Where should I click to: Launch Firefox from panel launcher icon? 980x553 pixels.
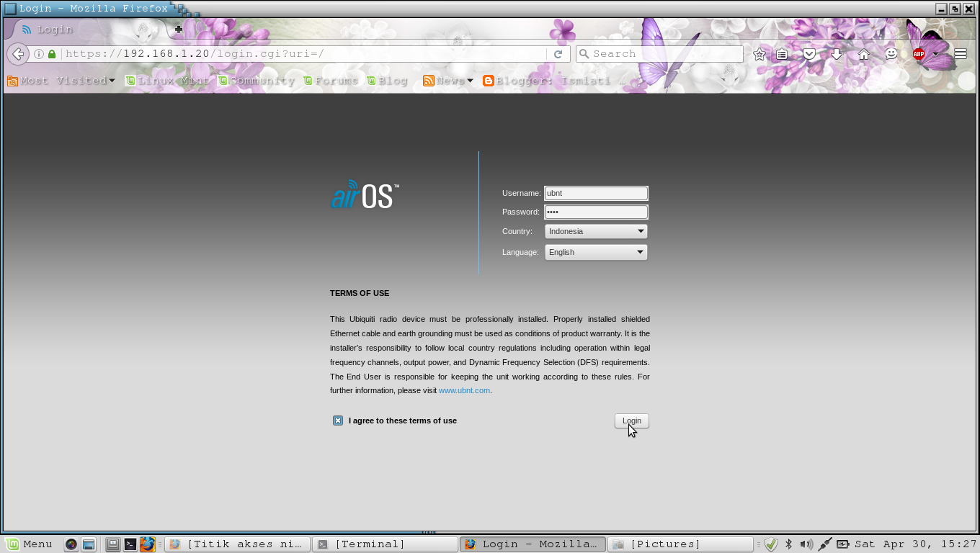(x=148, y=544)
